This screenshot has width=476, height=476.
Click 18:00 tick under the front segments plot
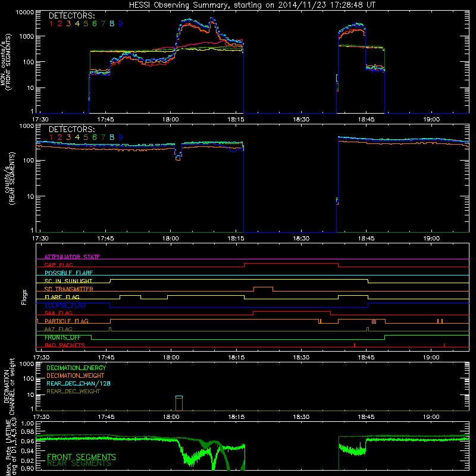[170, 120]
